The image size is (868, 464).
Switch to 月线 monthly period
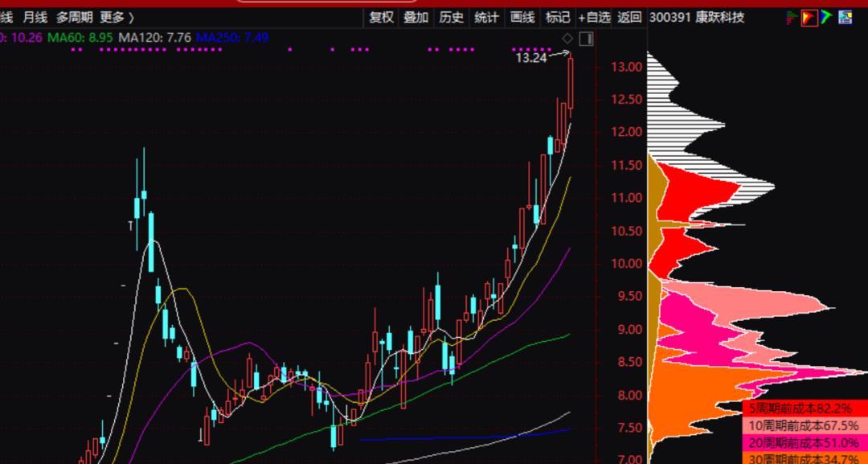pos(35,18)
